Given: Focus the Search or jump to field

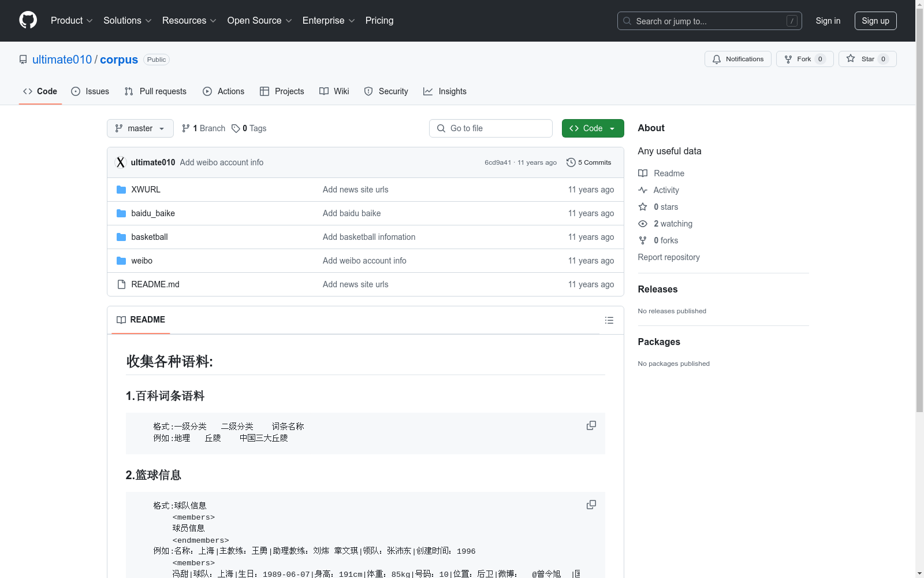Looking at the screenshot, I should tap(709, 21).
